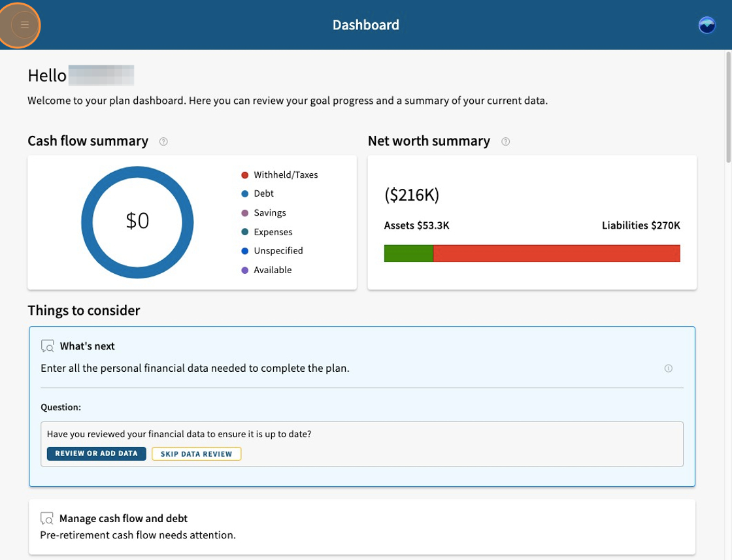Select the Expenses legend teal dot
This screenshot has width=732, height=560.
point(244,232)
